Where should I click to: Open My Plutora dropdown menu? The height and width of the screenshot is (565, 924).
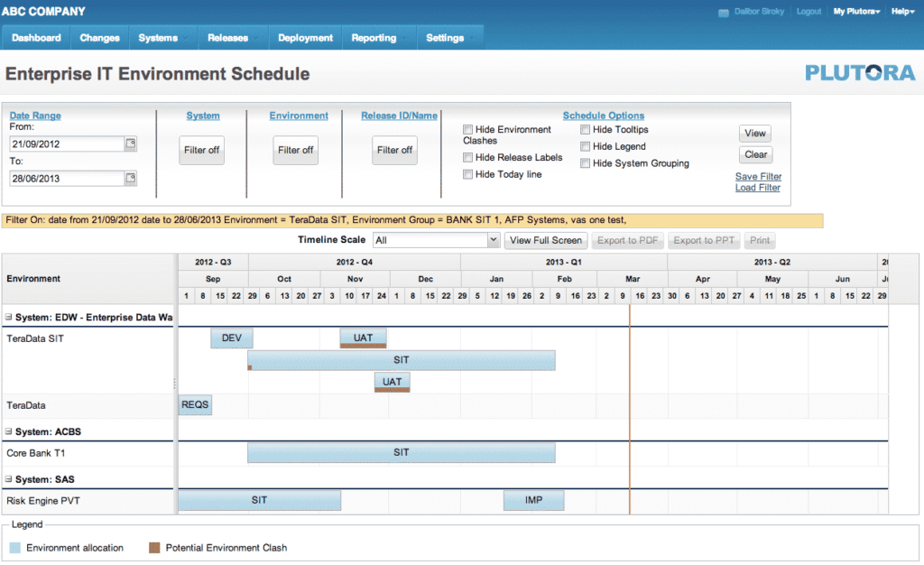pos(857,11)
